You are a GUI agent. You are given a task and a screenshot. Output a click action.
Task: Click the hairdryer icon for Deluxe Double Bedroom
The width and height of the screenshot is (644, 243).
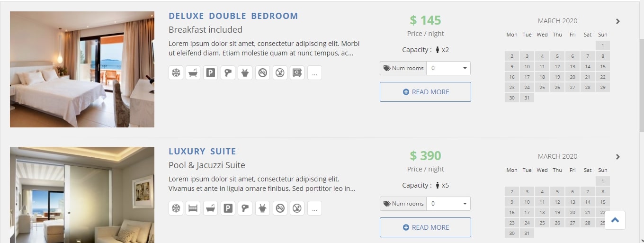click(x=228, y=72)
